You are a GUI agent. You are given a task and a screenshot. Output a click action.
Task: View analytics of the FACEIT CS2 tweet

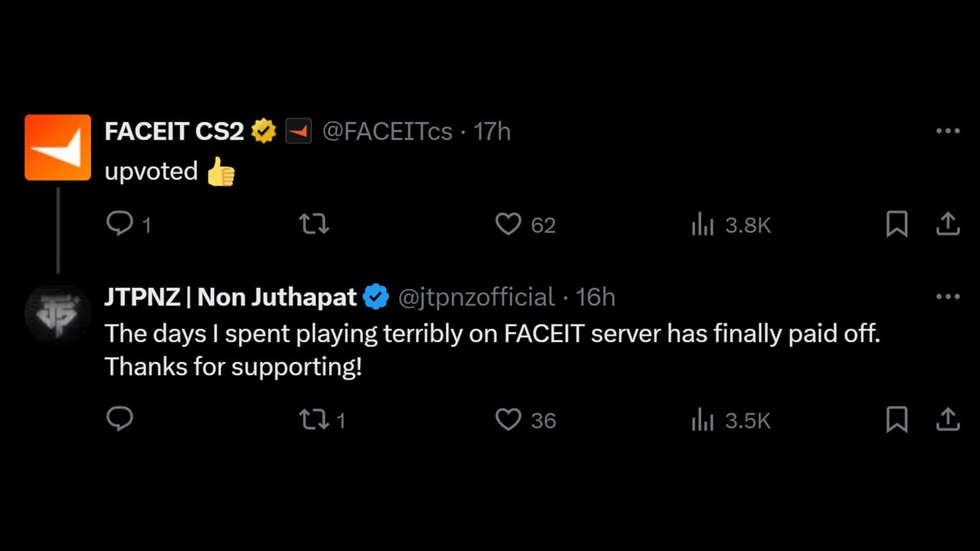point(703,225)
